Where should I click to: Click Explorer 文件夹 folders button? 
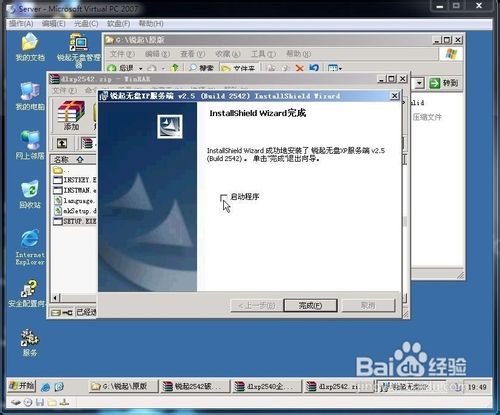[x=238, y=68]
